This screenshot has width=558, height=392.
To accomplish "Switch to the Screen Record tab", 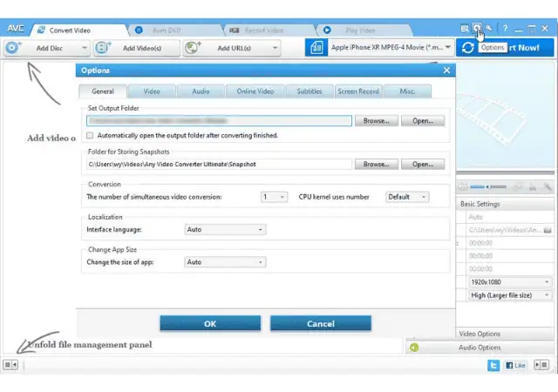I will [x=358, y=91].
